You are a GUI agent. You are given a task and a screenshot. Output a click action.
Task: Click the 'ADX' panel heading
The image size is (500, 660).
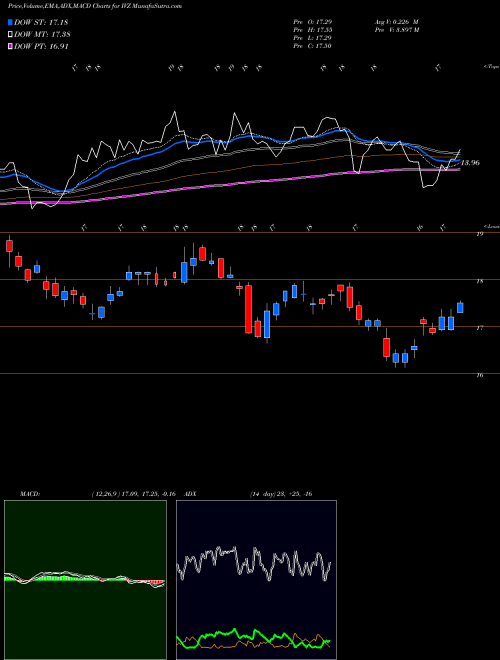(x=191, y=494)
